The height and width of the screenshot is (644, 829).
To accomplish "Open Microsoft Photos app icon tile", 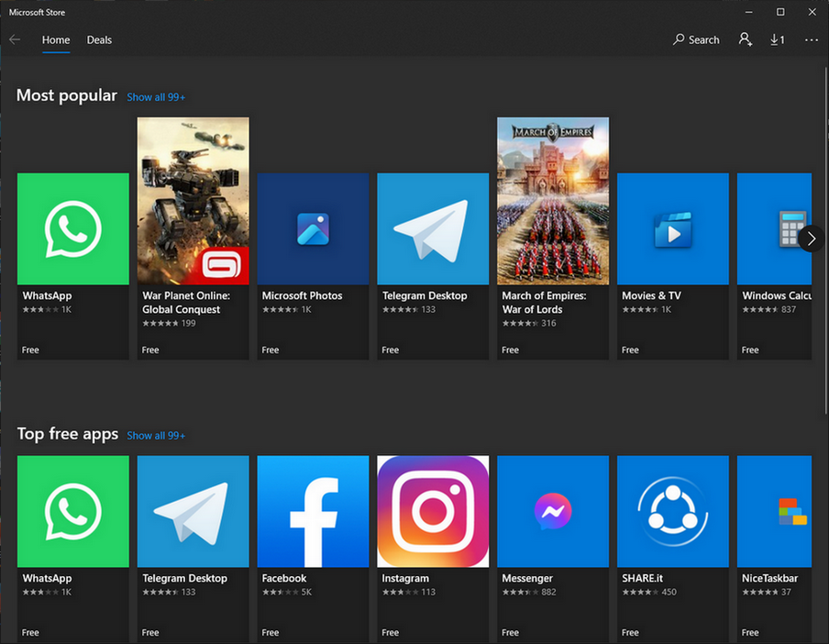I will pos(313,229).
